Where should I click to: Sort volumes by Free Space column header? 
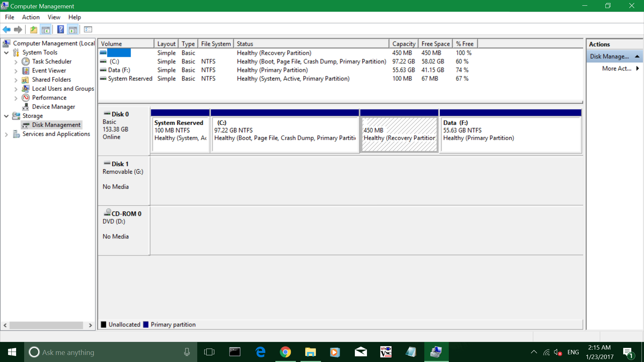point(435,44)
